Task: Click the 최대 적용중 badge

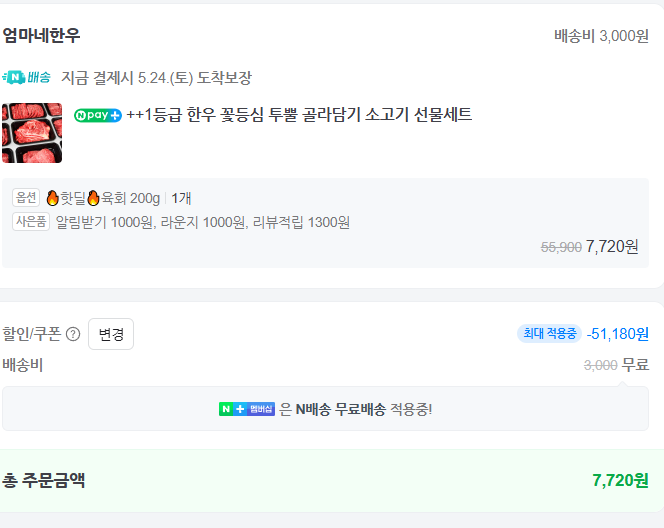Action: pos(549,334)
